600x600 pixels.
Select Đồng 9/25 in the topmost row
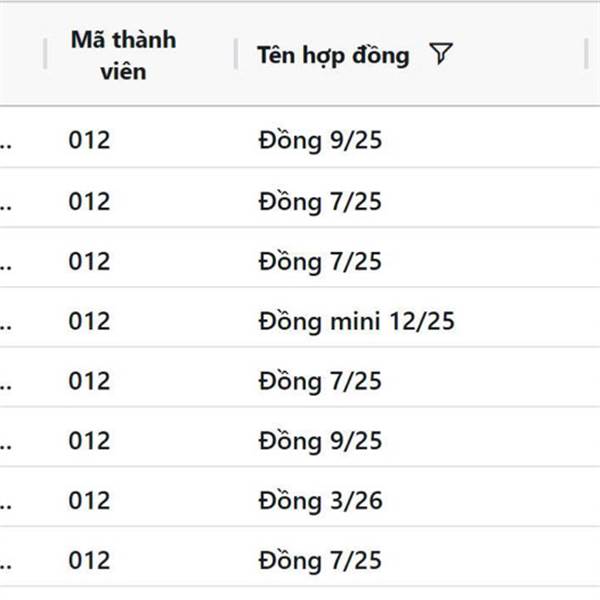320,140
